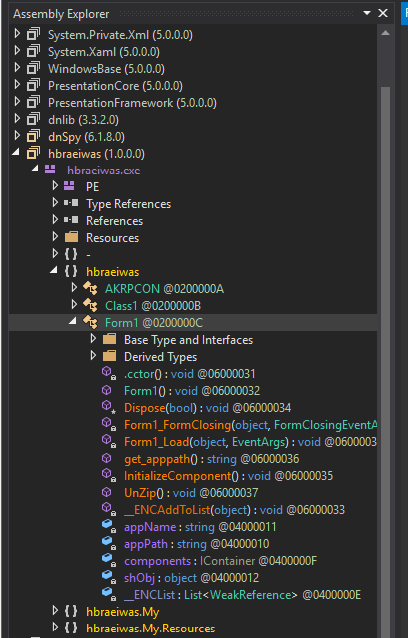This screenshot has width=408, height=638.
Task: Close the Assembly Explorer panel
Action: (x=383, y=13)
